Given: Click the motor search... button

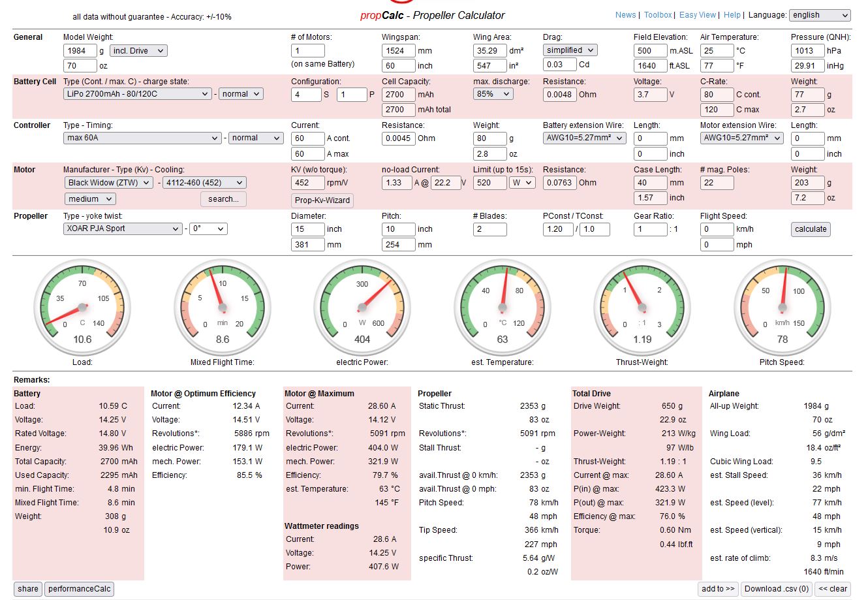Looking at the screenshot, I should coord(223,199).
